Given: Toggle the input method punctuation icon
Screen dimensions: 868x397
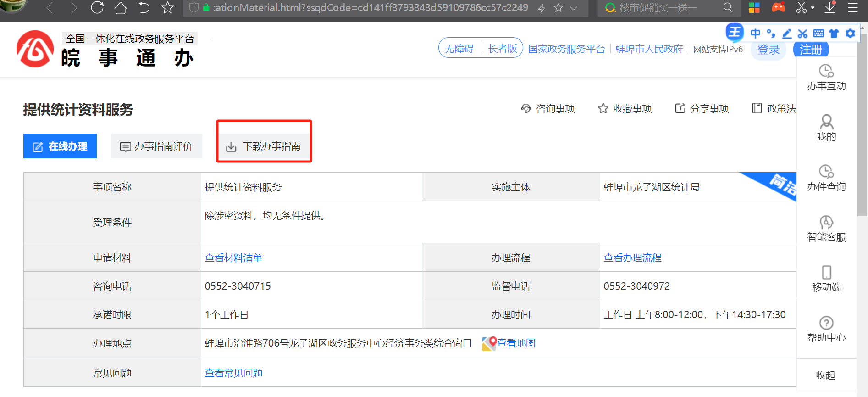Looking at the screenshot, I should tap(771, 34).
